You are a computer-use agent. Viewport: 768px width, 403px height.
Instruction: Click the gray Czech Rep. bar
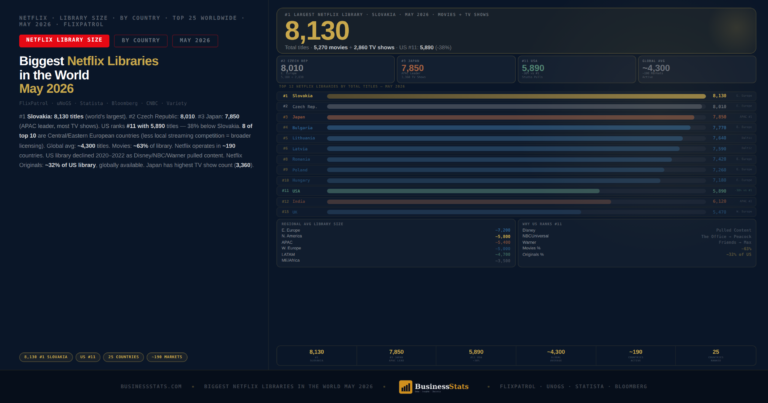tap(514, 106)
